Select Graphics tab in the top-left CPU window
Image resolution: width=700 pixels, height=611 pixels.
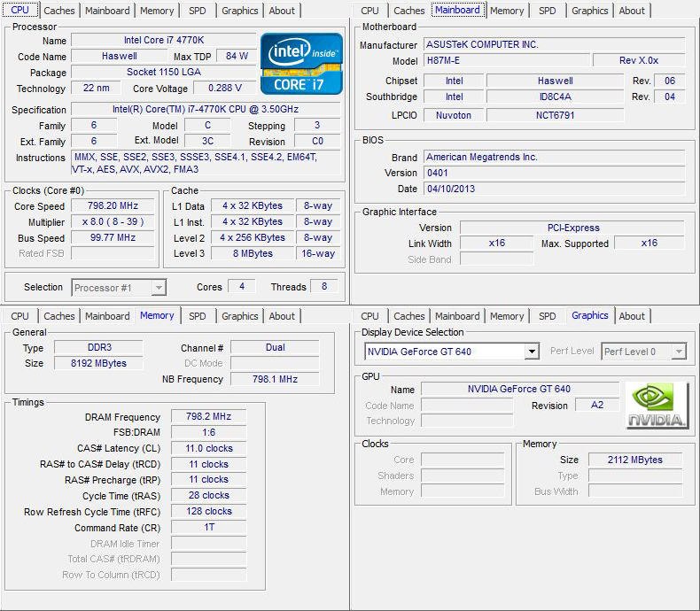tap(240, 11)
